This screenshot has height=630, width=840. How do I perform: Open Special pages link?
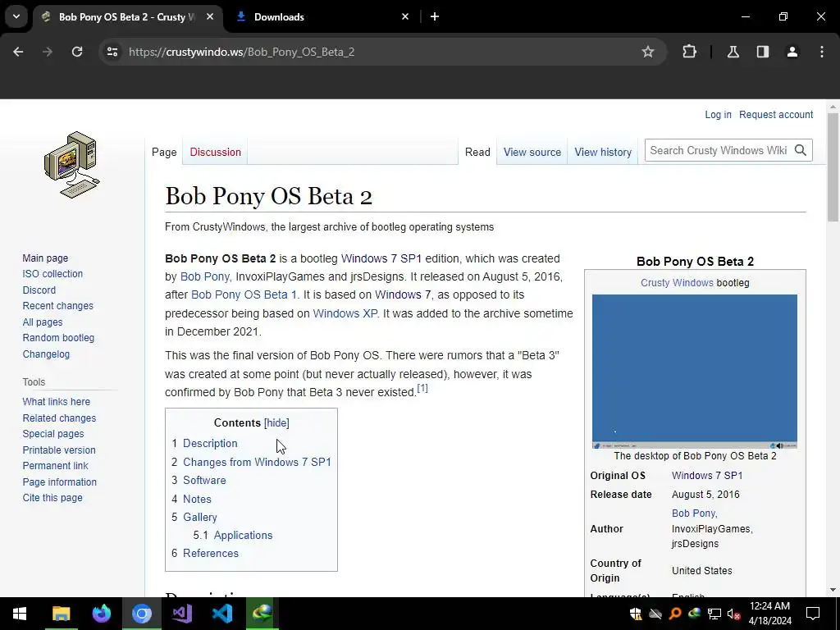pyautogui.click(x=53, y=434)
